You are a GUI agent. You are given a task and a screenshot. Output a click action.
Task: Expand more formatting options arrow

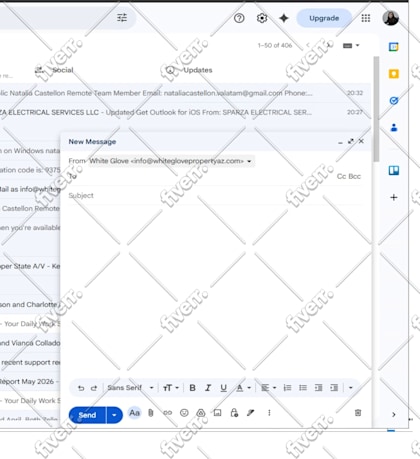click(351, 388)
